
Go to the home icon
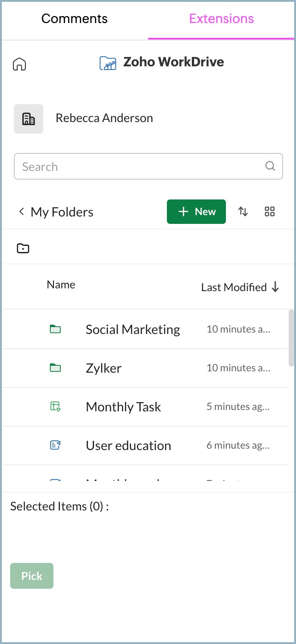[19, 64]
